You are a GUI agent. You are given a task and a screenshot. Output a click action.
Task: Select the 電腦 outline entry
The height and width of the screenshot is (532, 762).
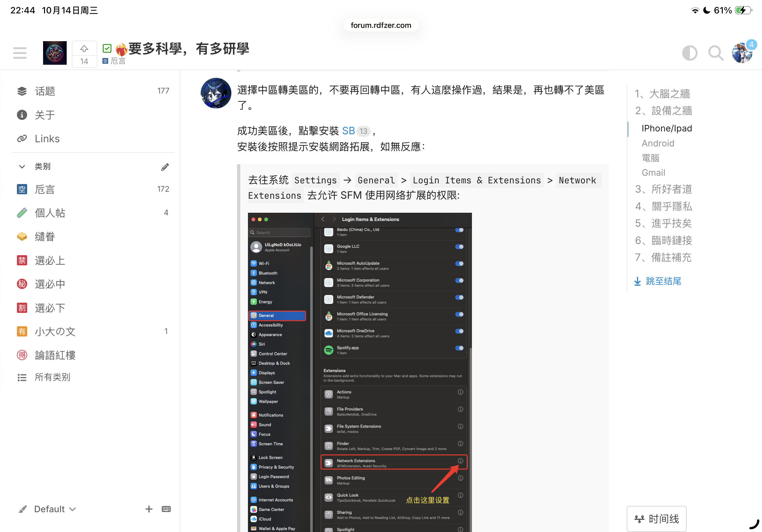[651, 158]
